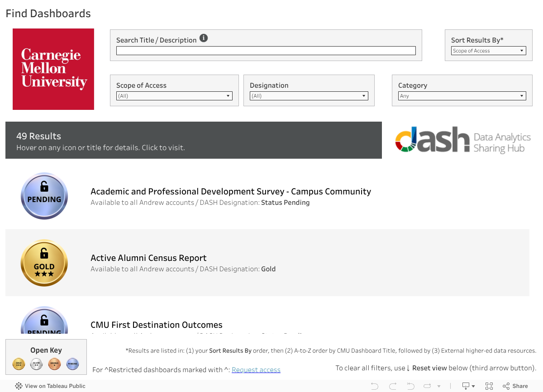Expand the Sort Results By dropdown

[488, 51]
